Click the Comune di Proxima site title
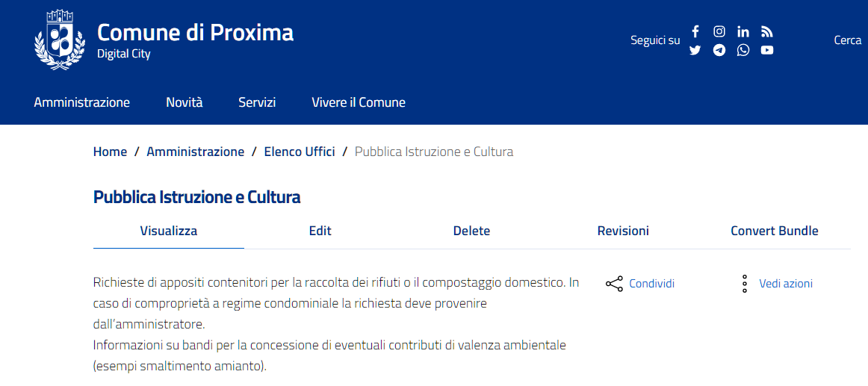Screen dimensions: 868x386 (195, 33)
